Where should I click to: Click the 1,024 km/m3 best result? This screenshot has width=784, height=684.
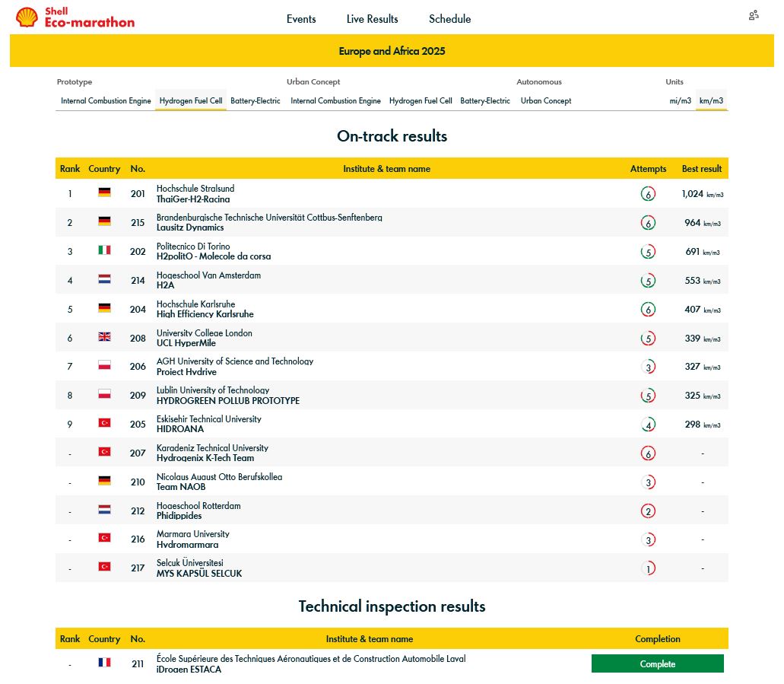pos(702,194)
